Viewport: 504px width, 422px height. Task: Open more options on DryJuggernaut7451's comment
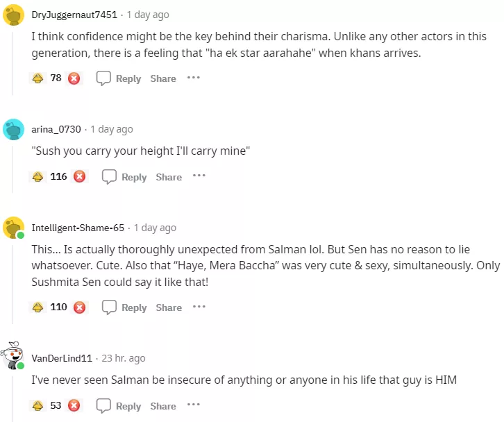(193, 78)
